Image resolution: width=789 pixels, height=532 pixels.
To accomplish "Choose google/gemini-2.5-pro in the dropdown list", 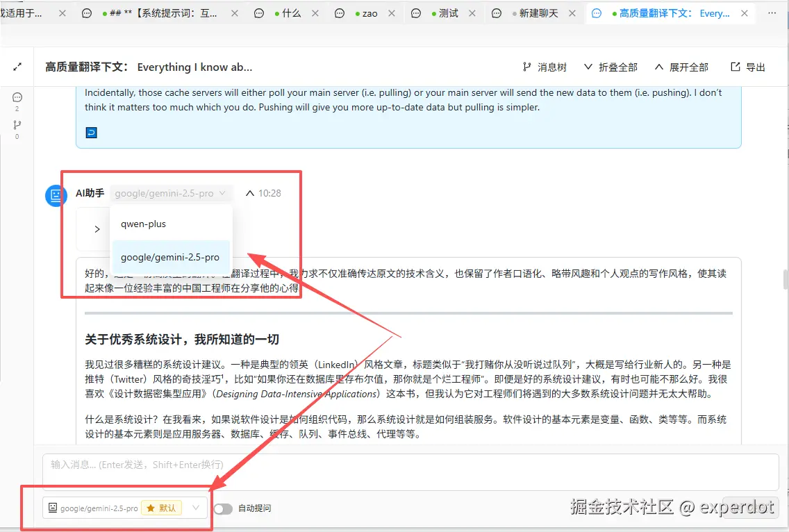I will tap(171, 257).
